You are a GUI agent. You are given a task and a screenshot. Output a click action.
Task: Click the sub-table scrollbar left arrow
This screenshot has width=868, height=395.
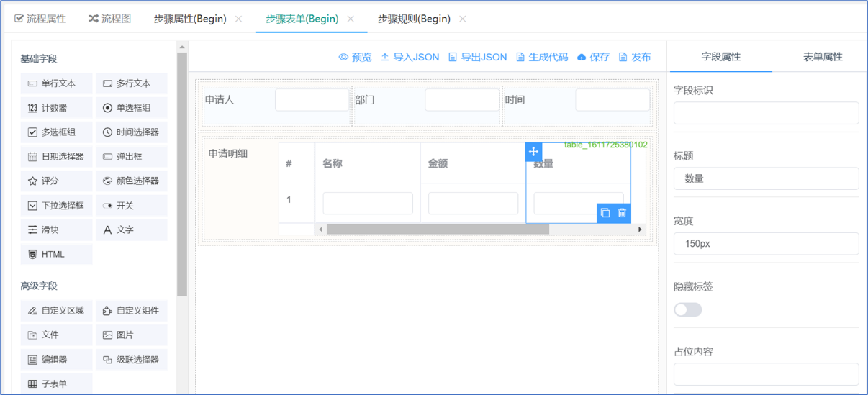point(321,230)
